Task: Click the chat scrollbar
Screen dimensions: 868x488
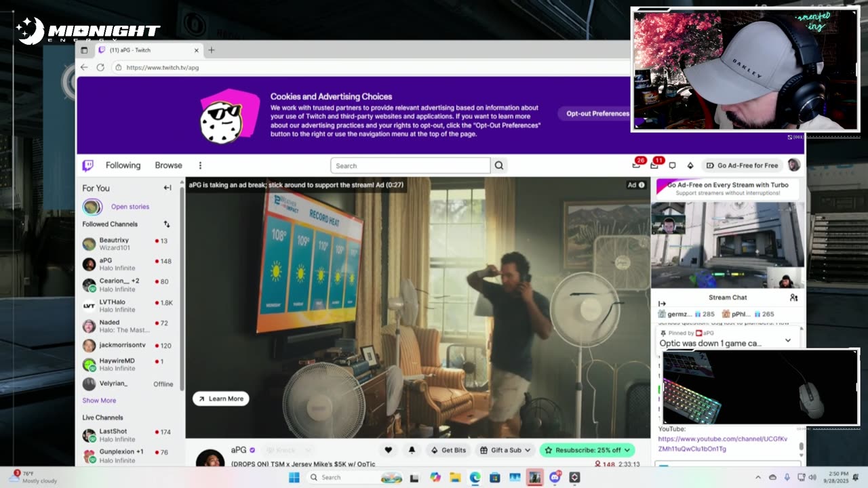Action: point(801,447)
